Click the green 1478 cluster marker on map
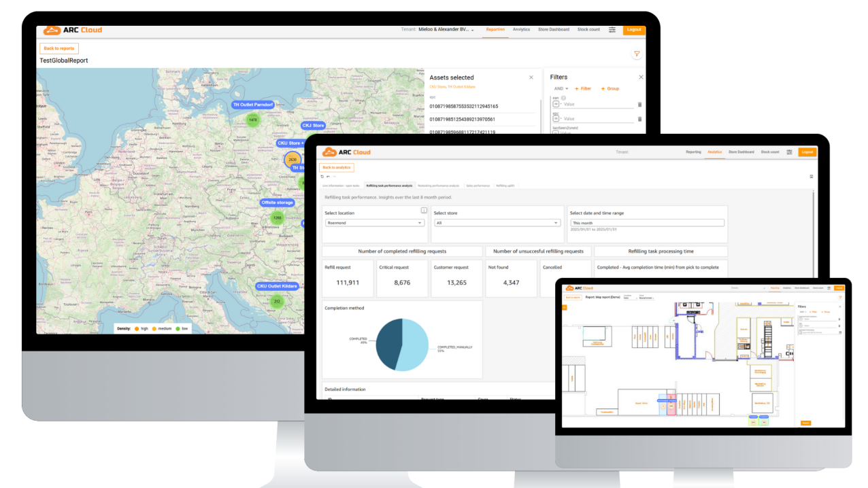Viewport: 868px width, 488px height. pos(252,120)
